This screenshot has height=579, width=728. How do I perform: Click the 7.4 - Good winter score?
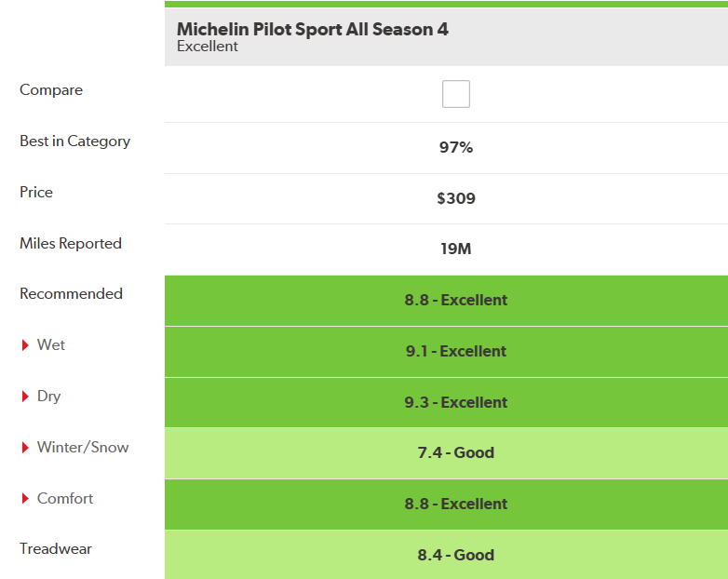456,453
